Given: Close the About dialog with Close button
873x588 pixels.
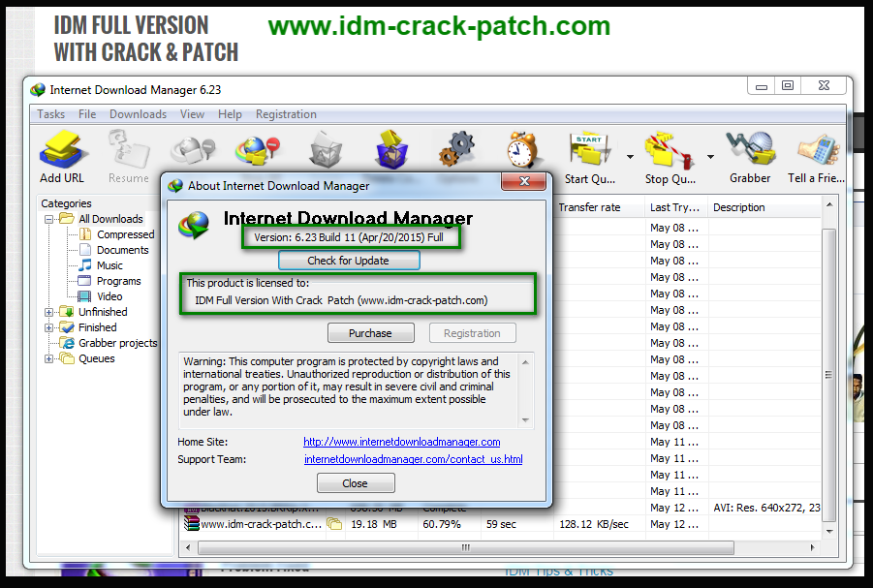Looking at the screenshot, I should 356,483.
